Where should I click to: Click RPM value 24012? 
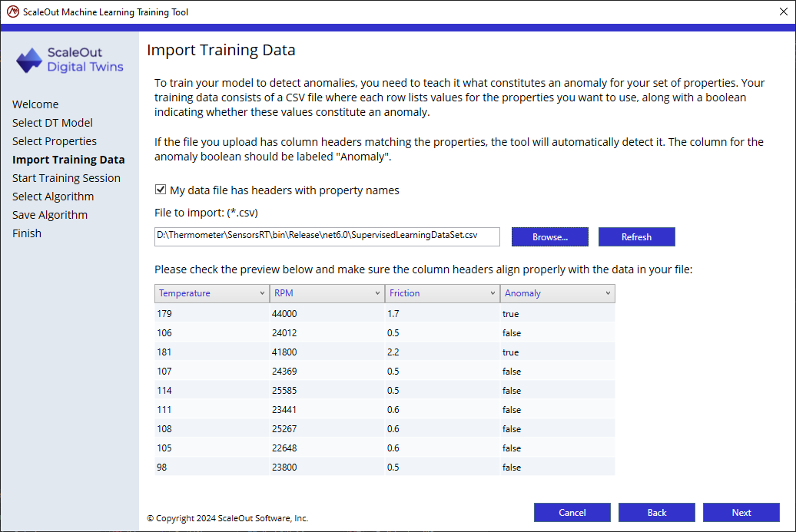pos(327,332)
